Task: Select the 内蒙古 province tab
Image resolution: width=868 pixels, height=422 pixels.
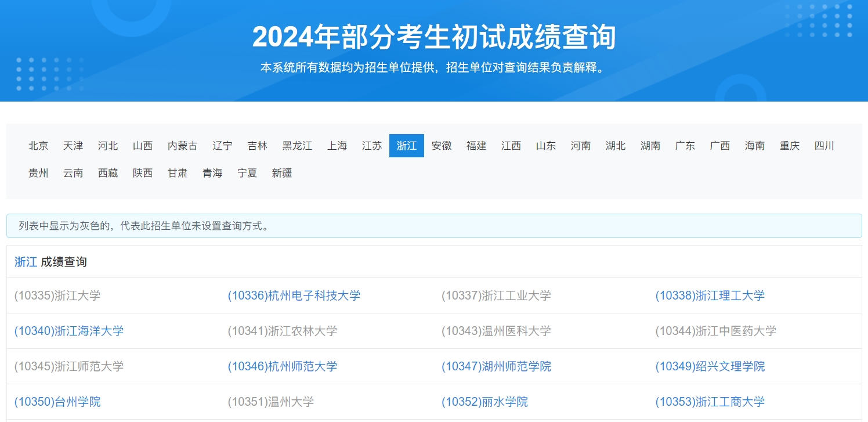Action: click(x=182, y=146)
